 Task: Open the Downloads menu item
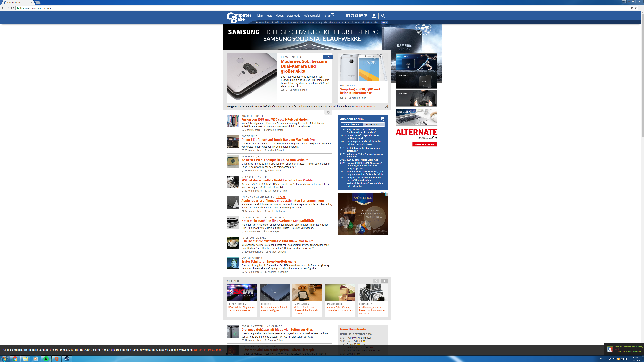(x=293, y=15)
